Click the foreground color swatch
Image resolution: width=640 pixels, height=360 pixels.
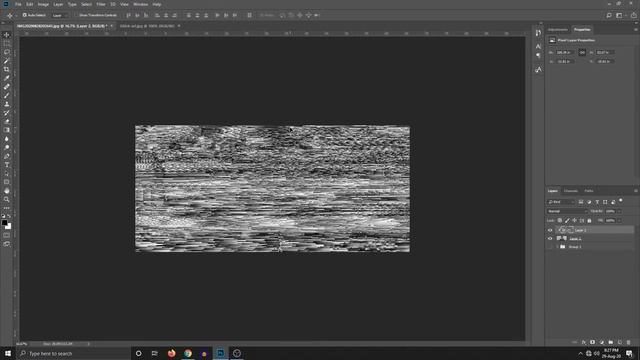[x=4, y=222]
